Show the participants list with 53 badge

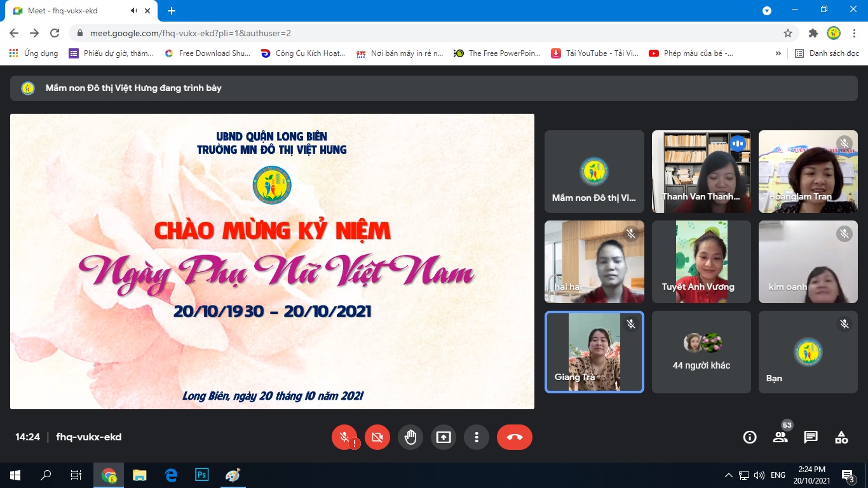coord(780,437)
